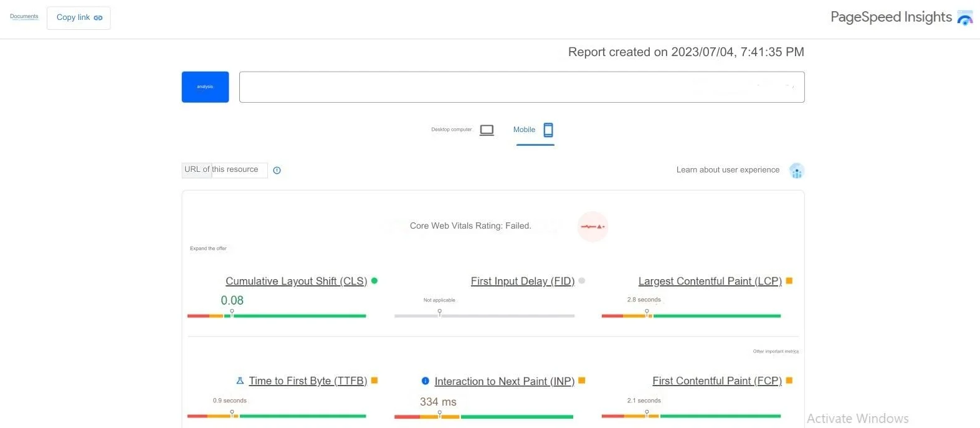Click the chain link icon in Copy link
The height and width of the screenshot is (428, 980).
pos(98,17)
